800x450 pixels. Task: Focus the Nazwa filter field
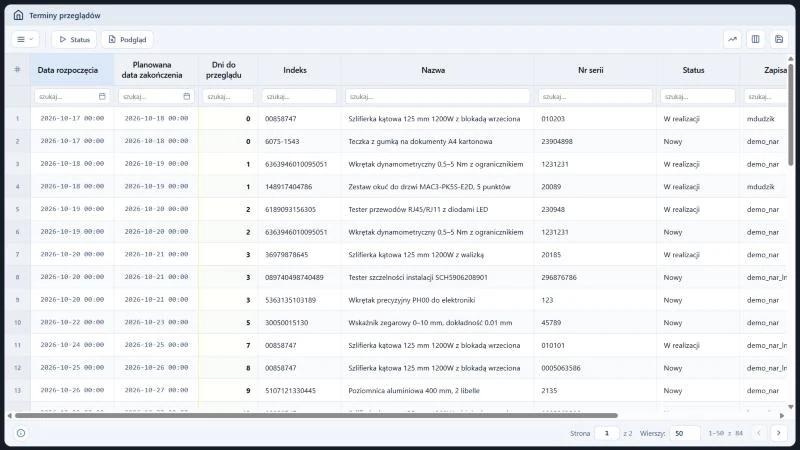437,96
